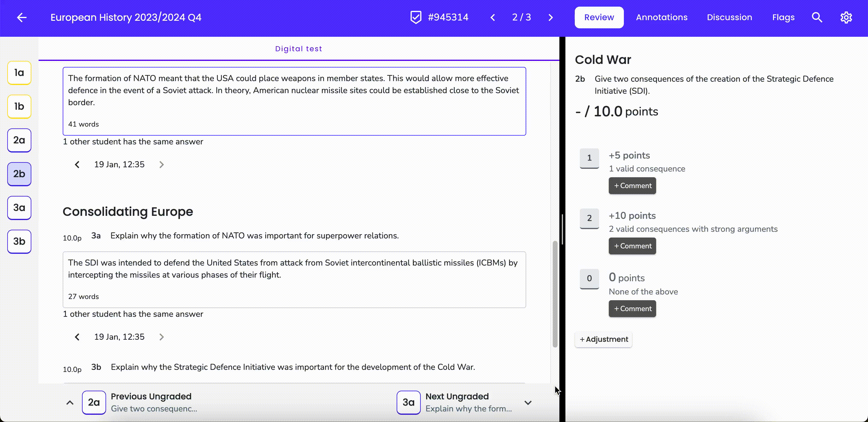Click the '- / 10.0 points' score

[616, 112]
